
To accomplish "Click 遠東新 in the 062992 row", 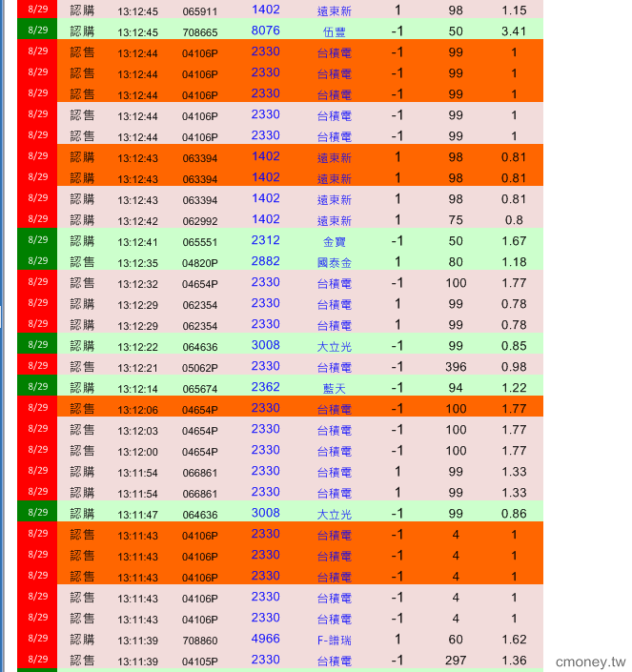I will [x=335, y=221].
